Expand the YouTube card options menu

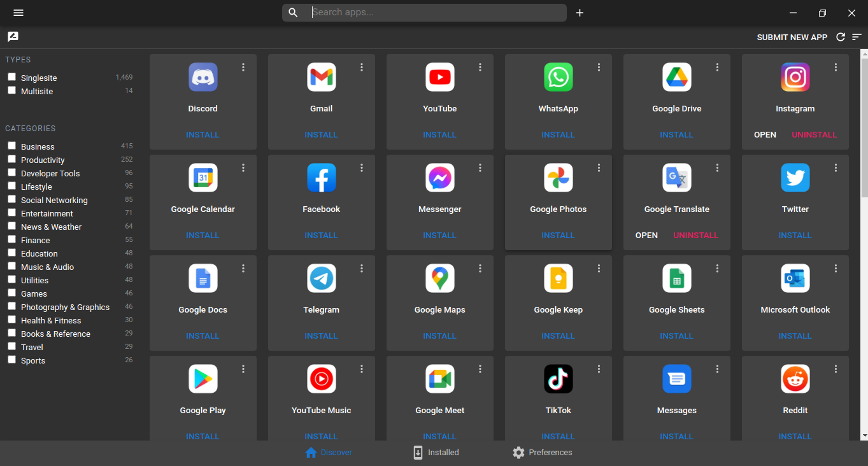pyautogui.click(x=480, y=67)
